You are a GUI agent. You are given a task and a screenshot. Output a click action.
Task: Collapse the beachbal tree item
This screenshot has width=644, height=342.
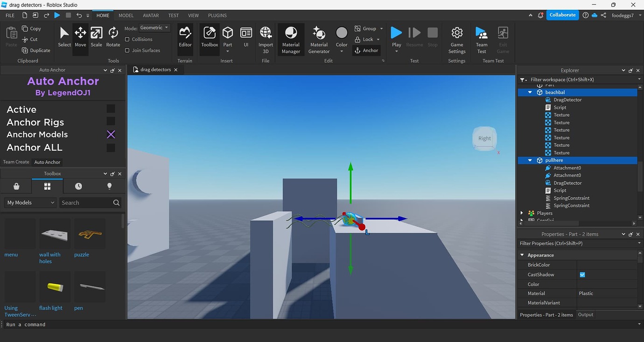(x=529, y=92)
